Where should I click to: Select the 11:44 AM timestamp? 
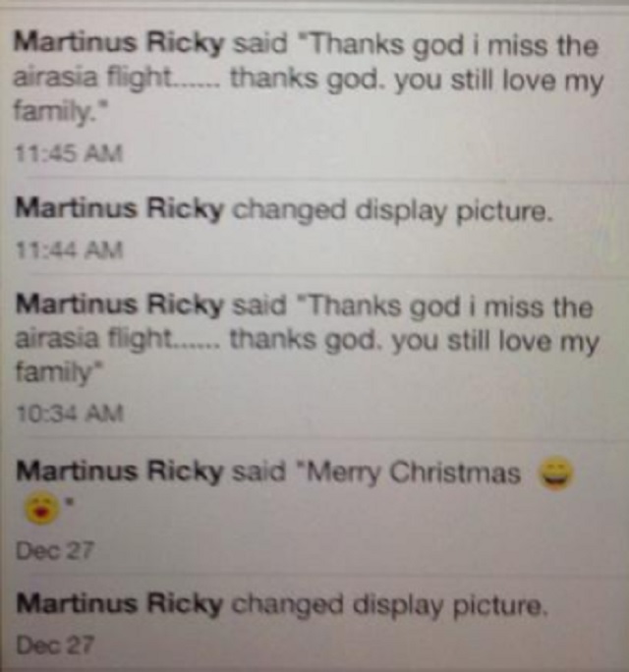[x=69, y=251]
